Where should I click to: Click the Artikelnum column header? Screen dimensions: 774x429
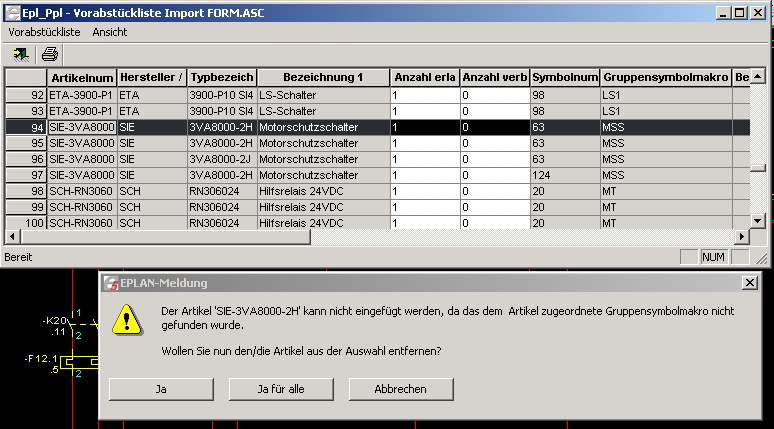point(82,78)
